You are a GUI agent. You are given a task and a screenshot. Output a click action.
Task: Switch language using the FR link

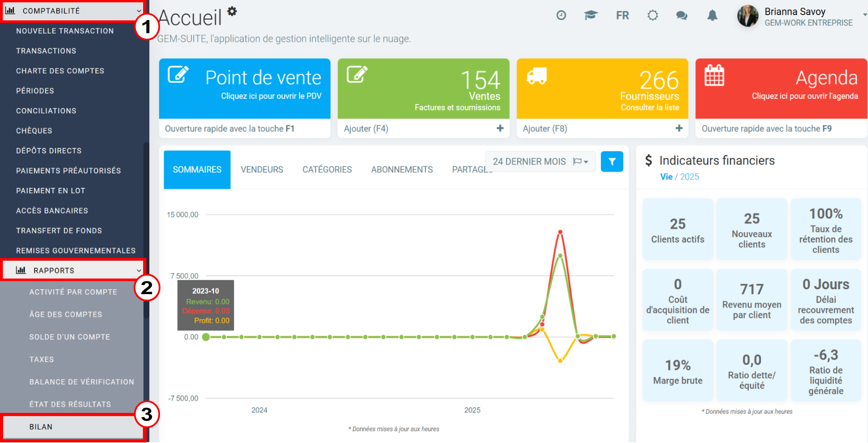point(622,16)
